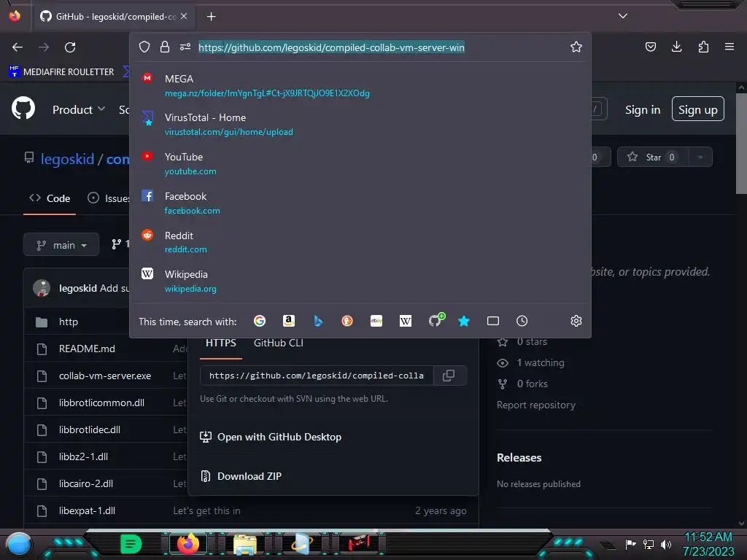Open the Firefox application menu
The image size is (747, 560).
tap(729, 47)
